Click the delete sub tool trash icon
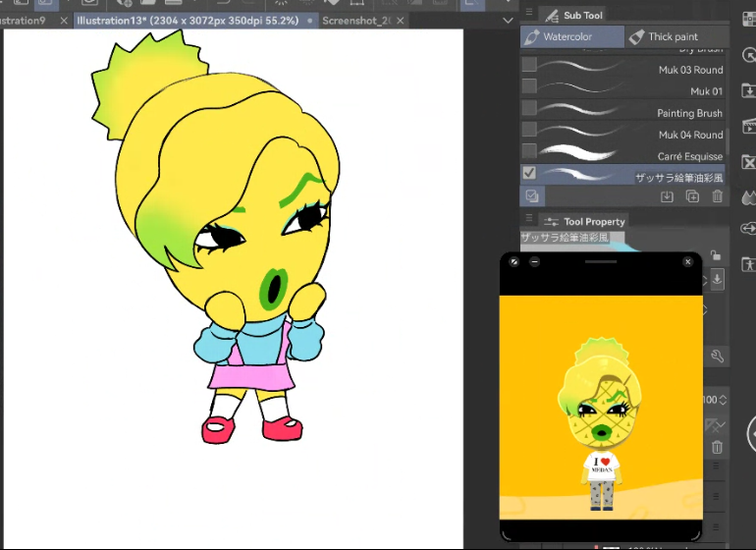Viewport: 756px width, 550px height. pyautogui.click(x=718, y=196)
